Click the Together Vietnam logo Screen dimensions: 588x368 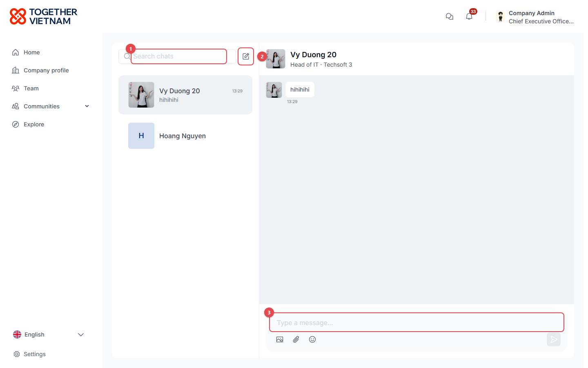pyautogui.click(x=43, y=16)
